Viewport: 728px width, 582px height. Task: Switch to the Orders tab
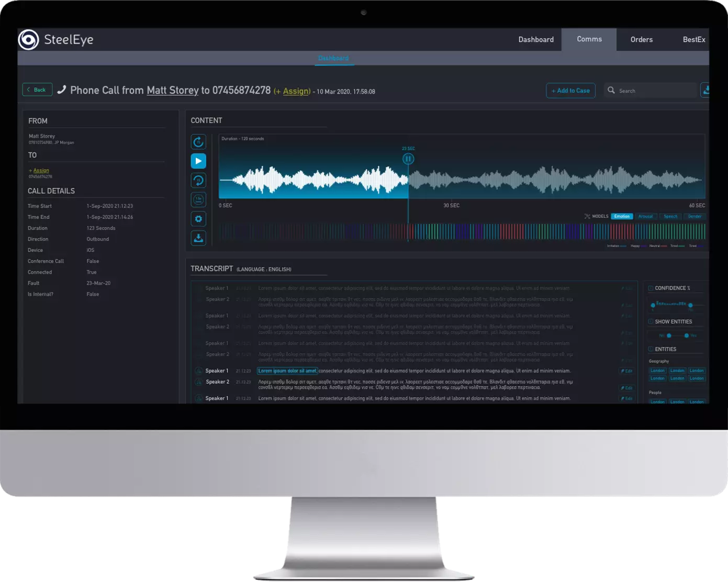641,40
